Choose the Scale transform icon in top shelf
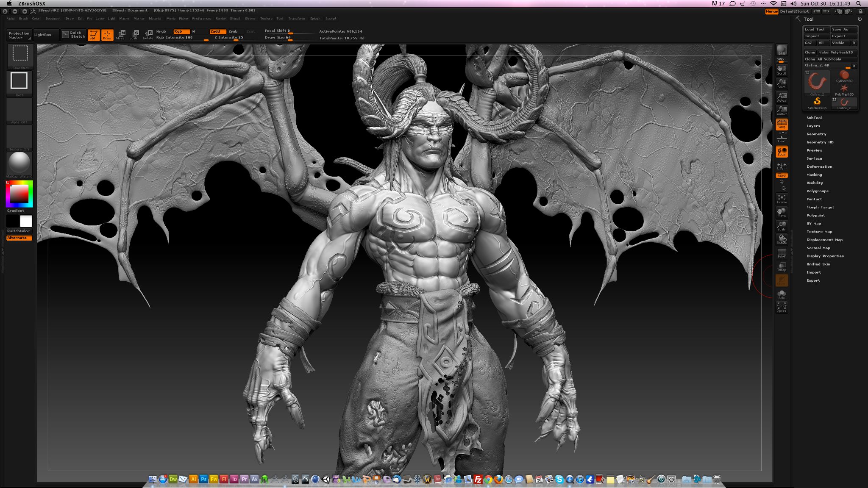 [x=134, y=35]
